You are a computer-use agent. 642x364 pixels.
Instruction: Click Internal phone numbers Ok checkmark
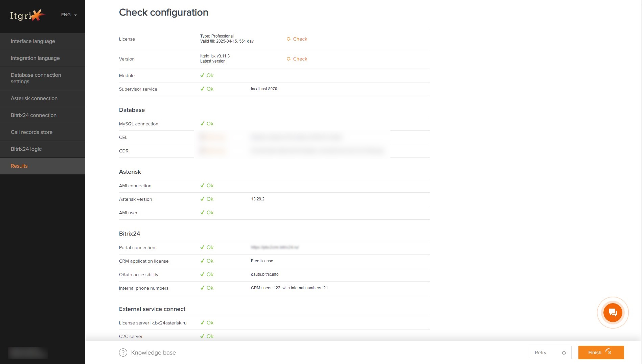(202, 288)
